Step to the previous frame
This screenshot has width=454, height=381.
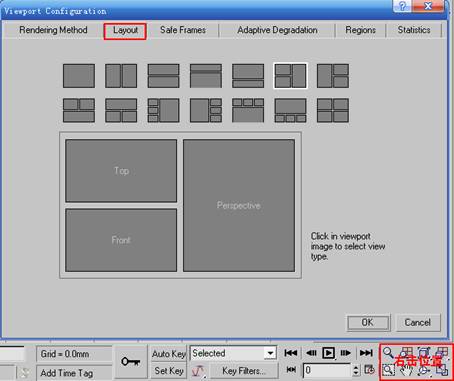pos(311,353)
